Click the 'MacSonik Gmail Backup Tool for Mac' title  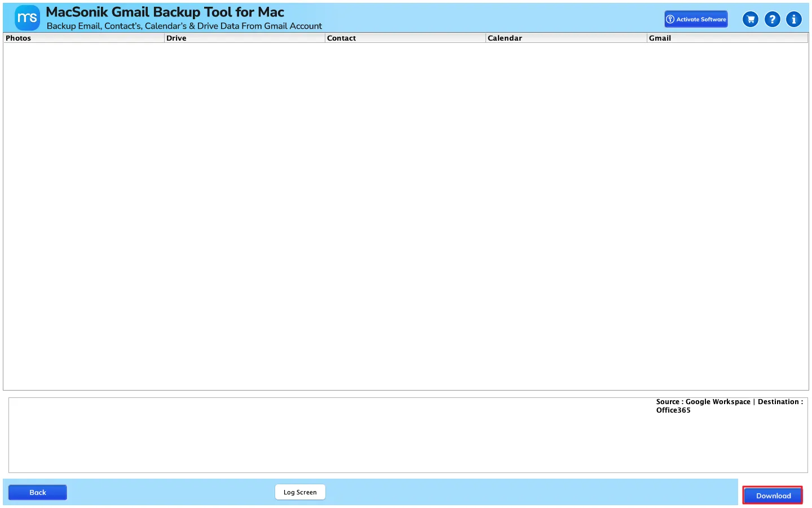pos(165,12)
